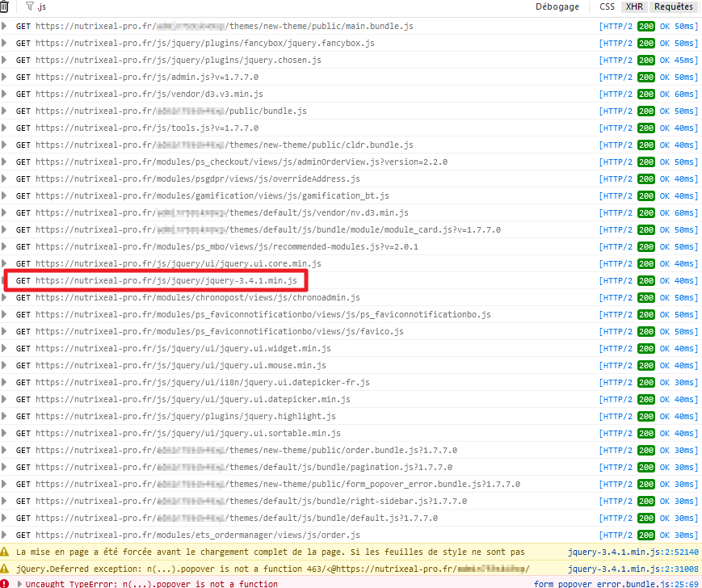Expand the jquery.ui.core.min.js request row

click(x=6, y=263)
